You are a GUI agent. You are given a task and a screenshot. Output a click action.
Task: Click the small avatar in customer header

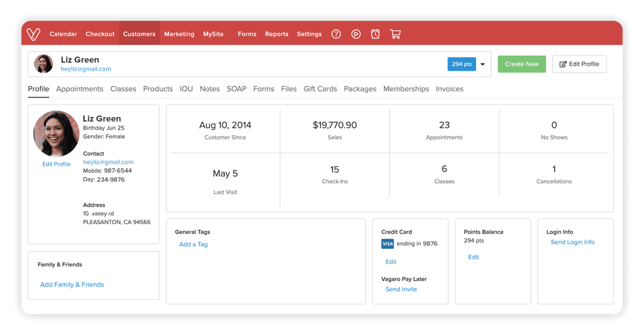tap(43, 64)
